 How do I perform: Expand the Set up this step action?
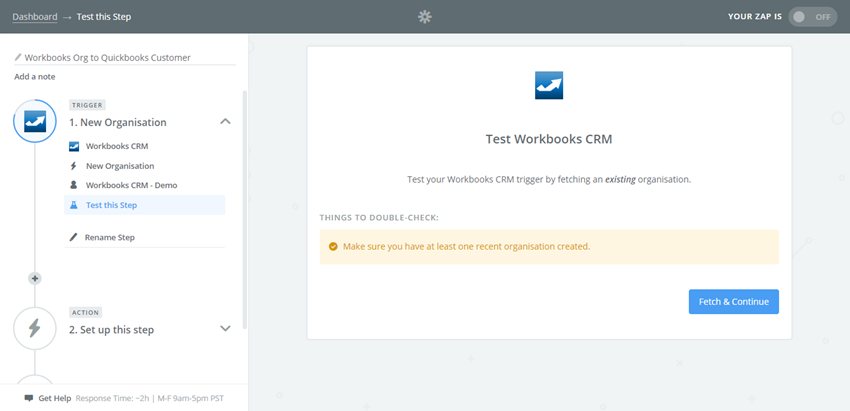226,329
